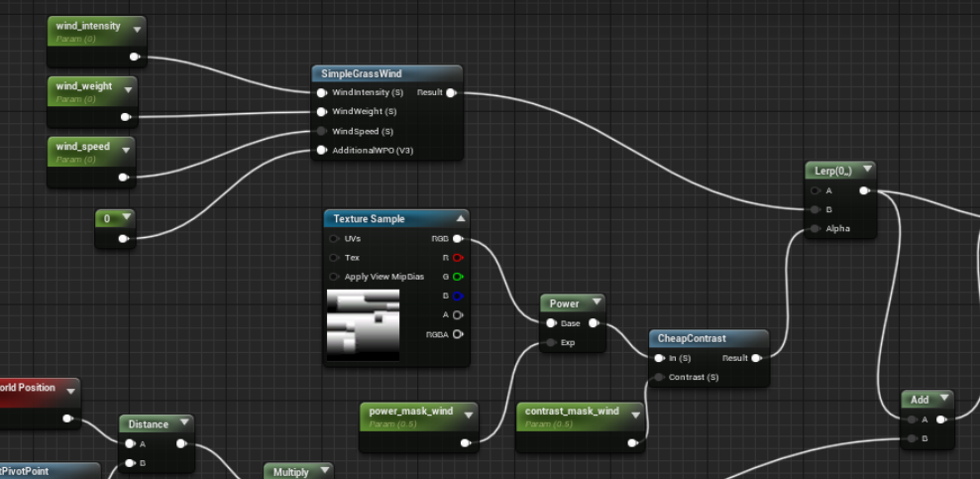980x479 pixels.
Task: Click the wind_weight output pin
Action: coord(126,117)
